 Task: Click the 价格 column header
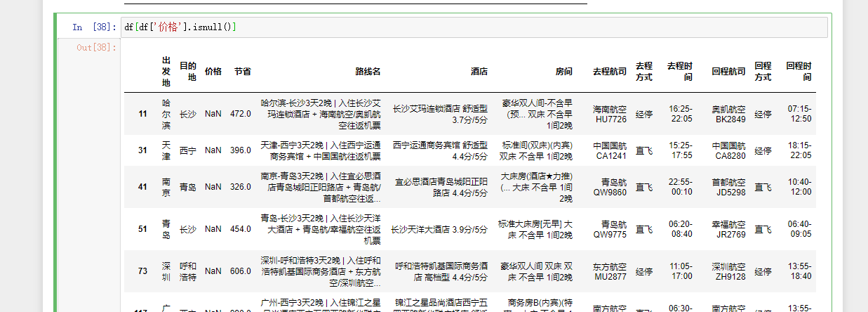pos(213,72)
